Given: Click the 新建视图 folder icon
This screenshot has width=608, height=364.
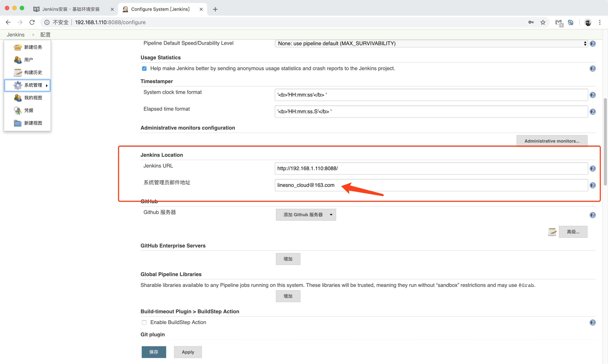Looking at the screenshot, I should click(x=17, y=123).
